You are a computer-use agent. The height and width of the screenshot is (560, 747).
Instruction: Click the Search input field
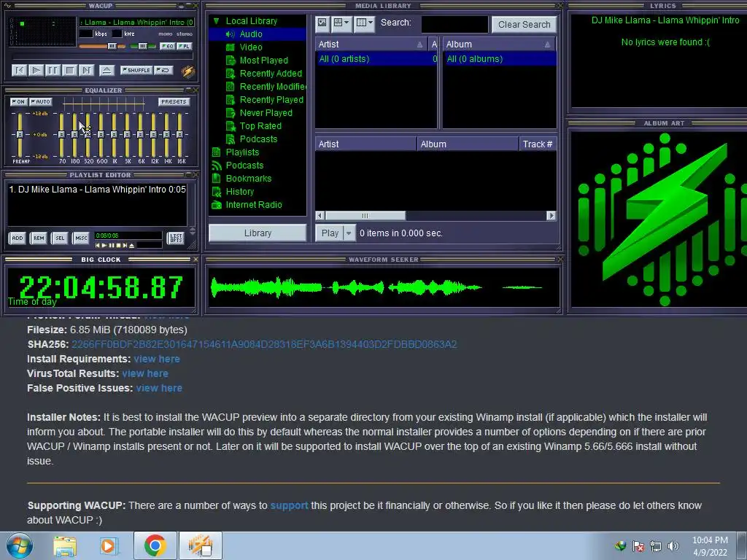point(454,24)
